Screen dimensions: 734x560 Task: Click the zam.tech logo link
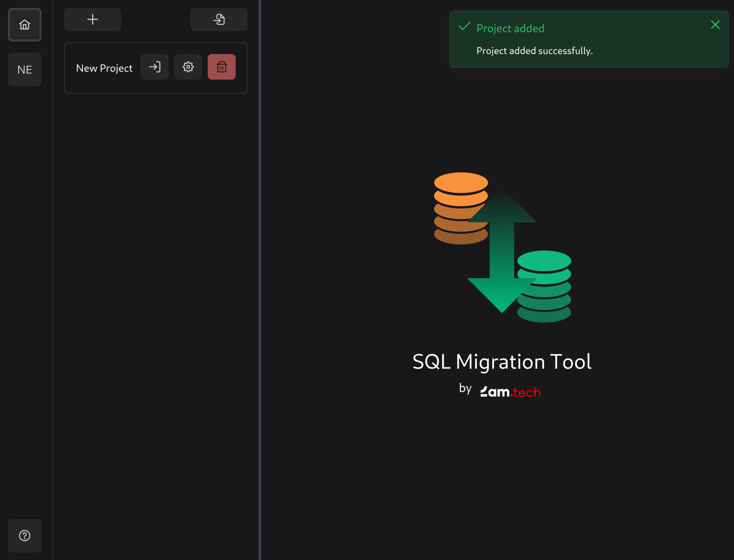pos(510,392)
